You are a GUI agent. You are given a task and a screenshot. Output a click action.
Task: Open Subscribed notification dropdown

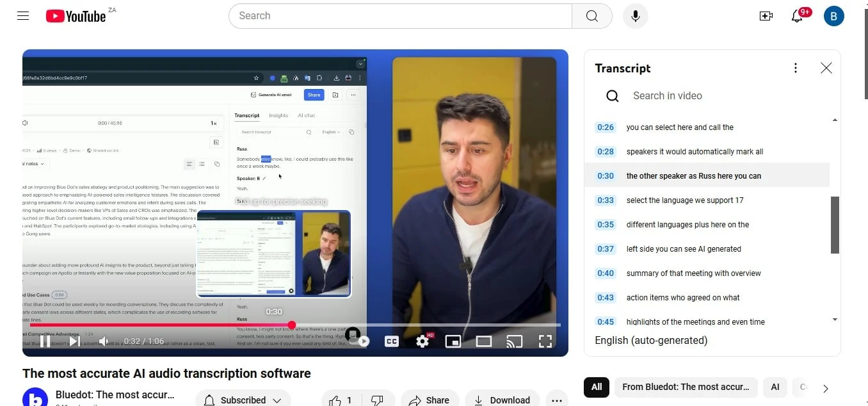click(243, 400)
